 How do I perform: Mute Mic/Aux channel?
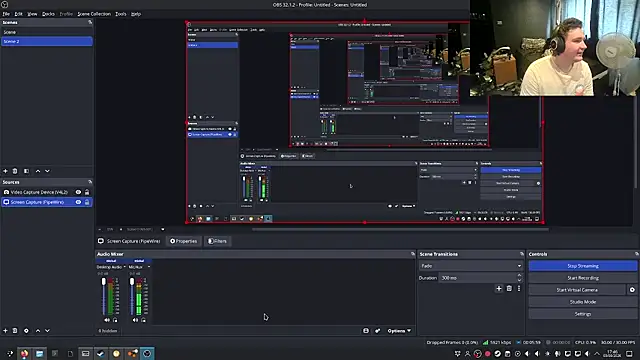135,320
